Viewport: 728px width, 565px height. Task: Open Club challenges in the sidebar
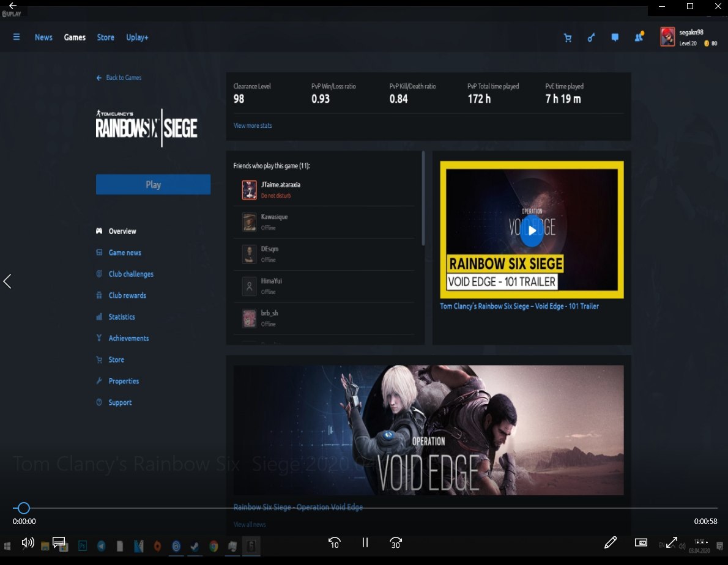[x=131, y=274]
